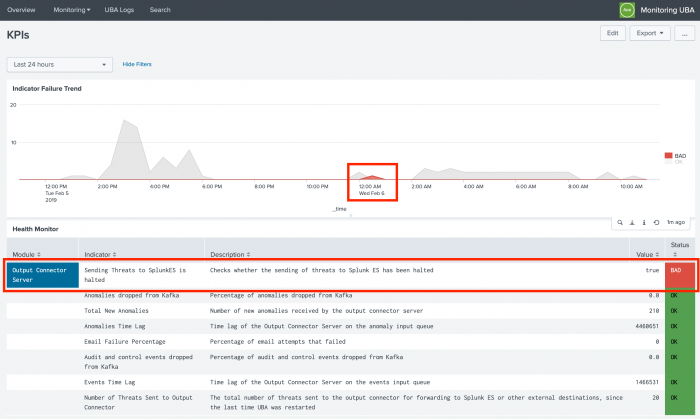The image size is (700, 419).
Task: Click 'Anomalies Time Lag' indicator
Action: [115, 326]
